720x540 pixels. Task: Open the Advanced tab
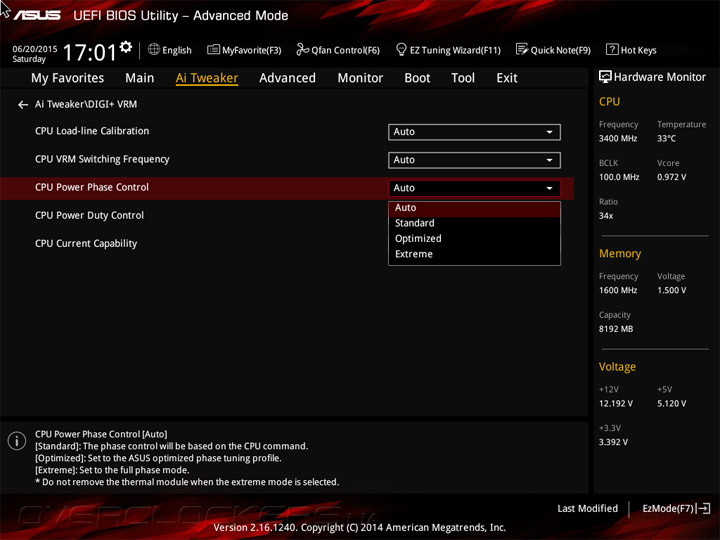coord(287,78)
